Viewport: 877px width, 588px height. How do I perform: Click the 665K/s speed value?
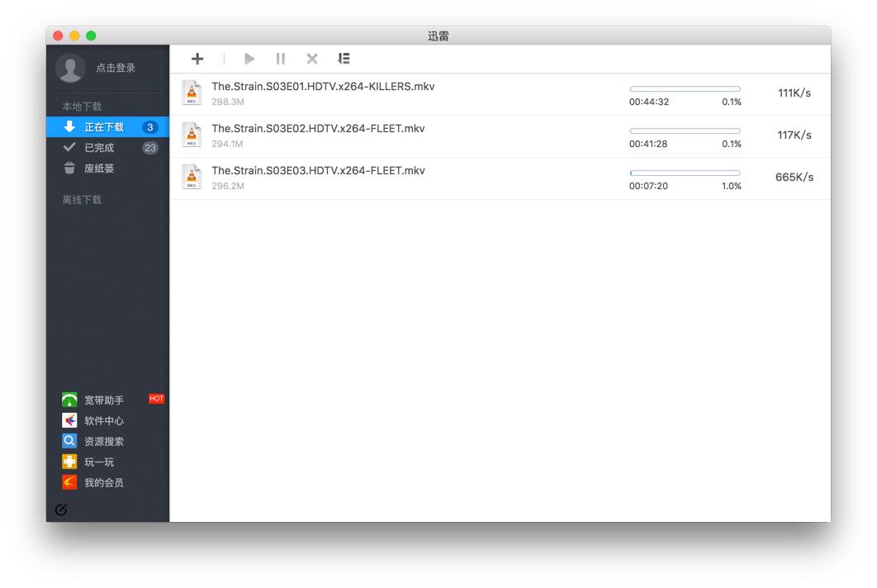[x=794, y=177]
